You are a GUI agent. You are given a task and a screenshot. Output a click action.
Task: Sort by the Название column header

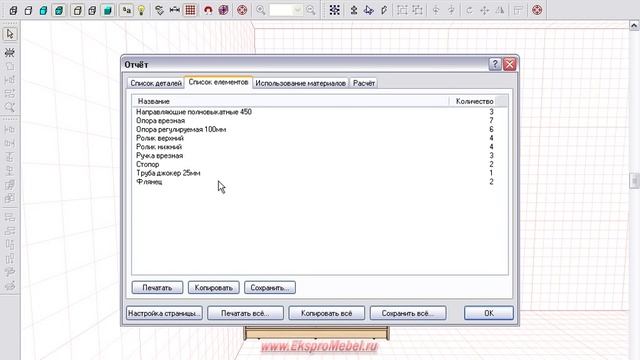tap(290, 101)
